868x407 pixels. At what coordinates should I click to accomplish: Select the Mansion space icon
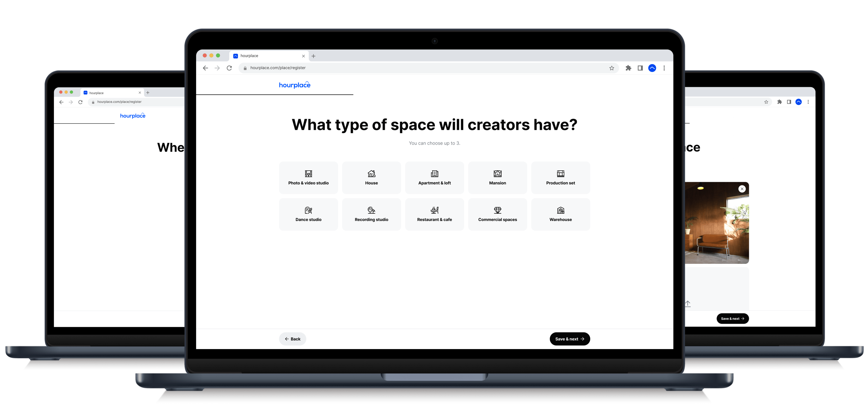pos(498,174)
